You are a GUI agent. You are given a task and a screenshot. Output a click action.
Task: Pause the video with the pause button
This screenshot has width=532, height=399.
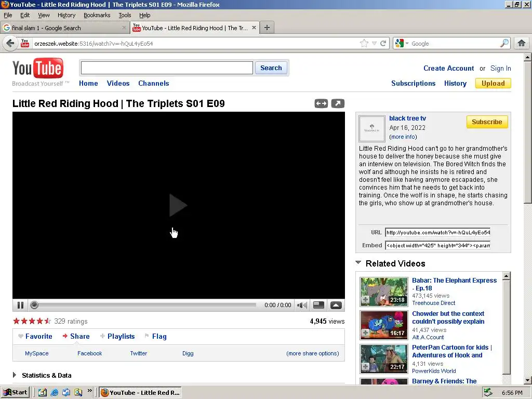click(x=20, y=305)
